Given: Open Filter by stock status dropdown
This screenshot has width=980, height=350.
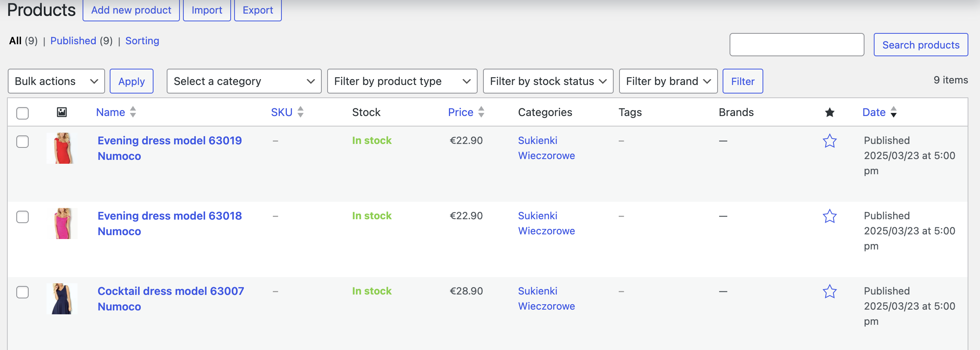Looking at the screenshot, I should click(548, 81).
